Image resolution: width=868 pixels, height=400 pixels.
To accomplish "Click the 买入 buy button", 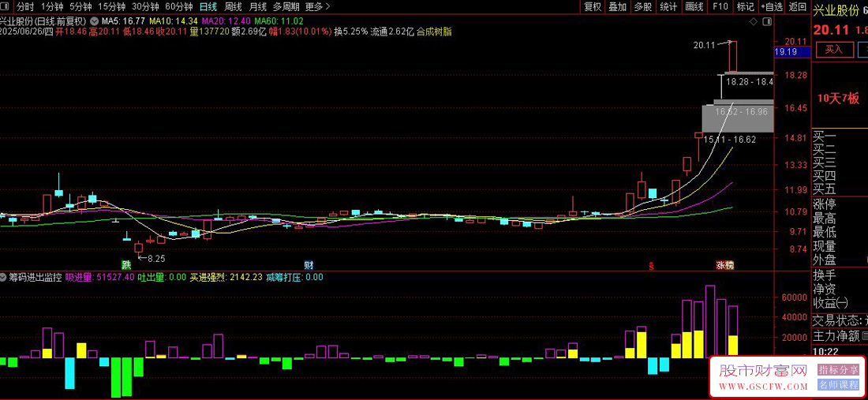I will [x=834, y=50].
